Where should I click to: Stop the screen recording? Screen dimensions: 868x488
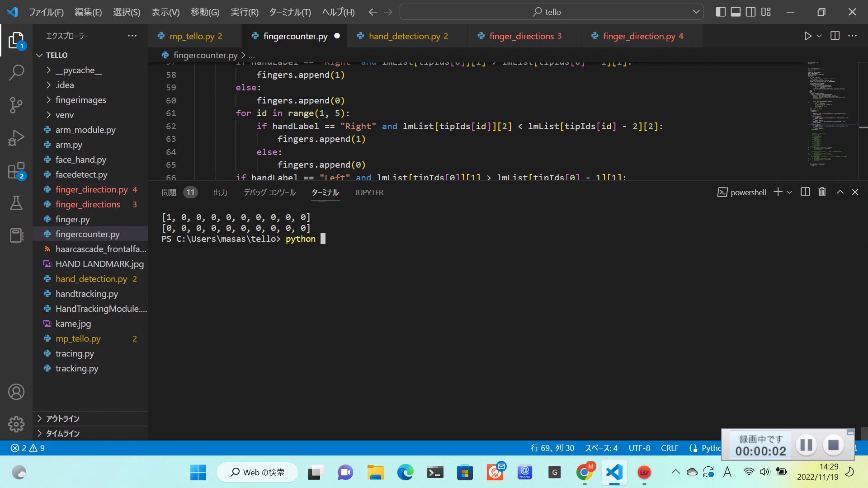point(833,445)
